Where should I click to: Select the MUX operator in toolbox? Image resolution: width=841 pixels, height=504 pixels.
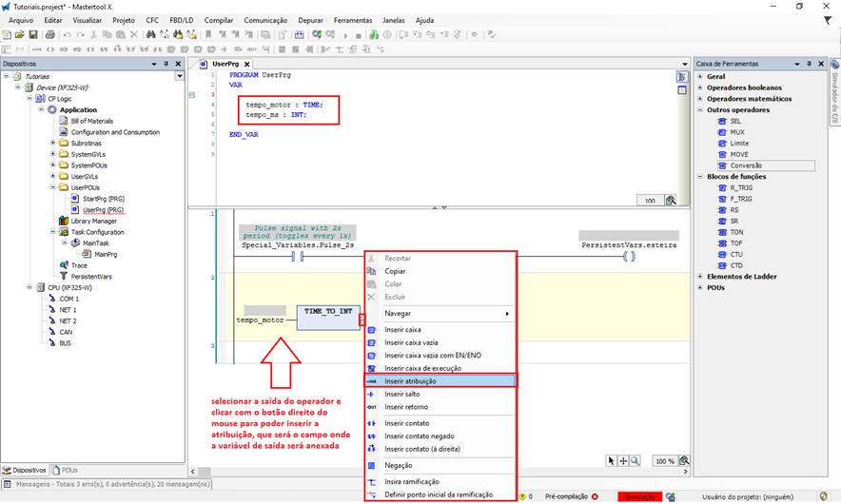click(736, 132)
